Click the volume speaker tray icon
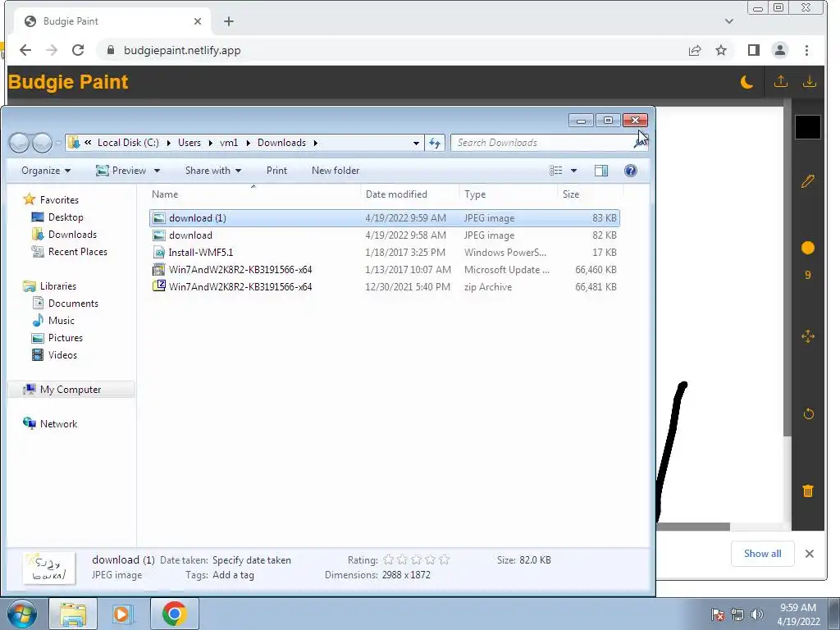Image resolution: width=840 pixels, height=630 pixels. coord(757,614)
